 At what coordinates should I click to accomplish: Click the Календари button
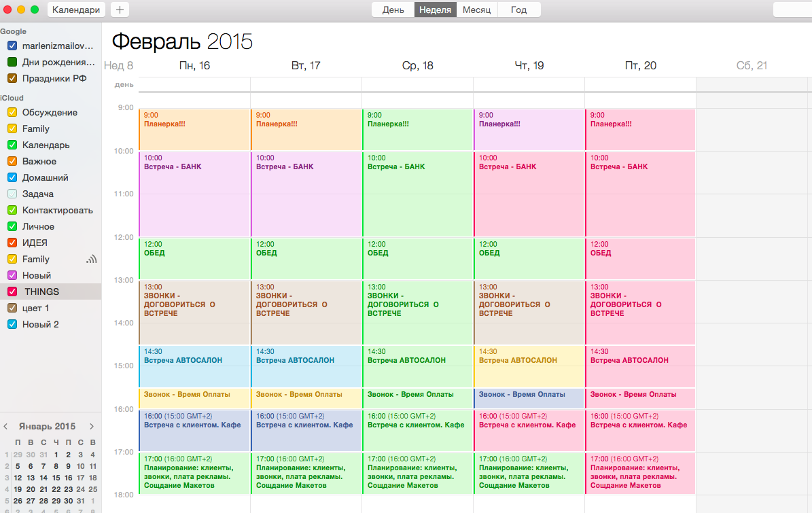point(76,10)
